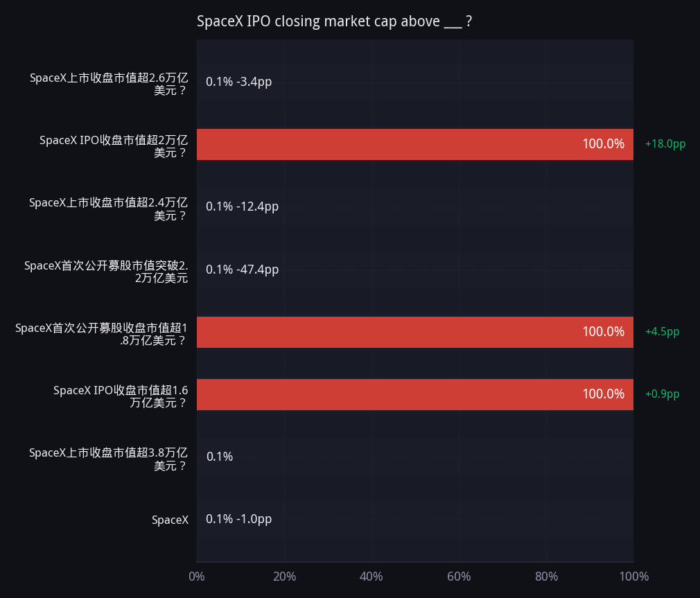Click the 0.1% -12.4pp value label
This screenshot has height=598, width=700.
tap(242, 206)
